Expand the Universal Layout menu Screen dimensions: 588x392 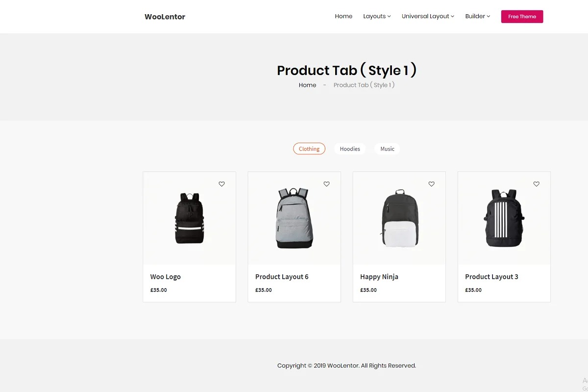coord(428,16)
